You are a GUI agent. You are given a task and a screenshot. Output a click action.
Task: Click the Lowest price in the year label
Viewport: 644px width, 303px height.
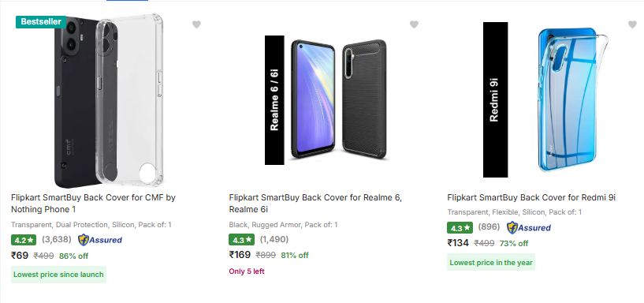491,262
